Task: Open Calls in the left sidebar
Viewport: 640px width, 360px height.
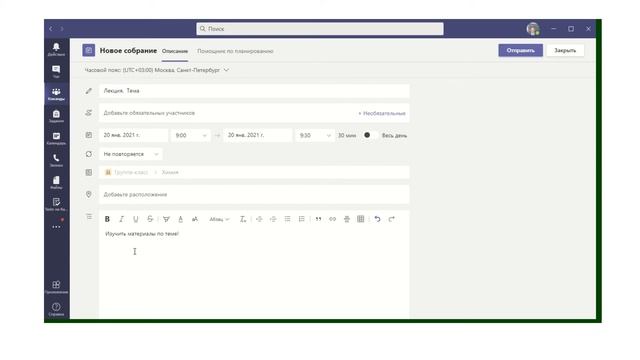Action: point(56,160)
